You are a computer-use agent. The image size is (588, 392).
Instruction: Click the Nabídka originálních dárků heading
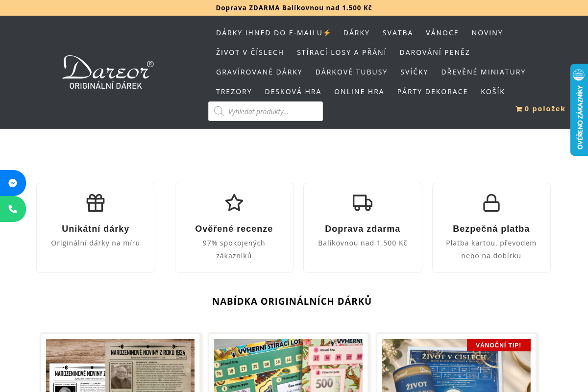click(292, 301)
